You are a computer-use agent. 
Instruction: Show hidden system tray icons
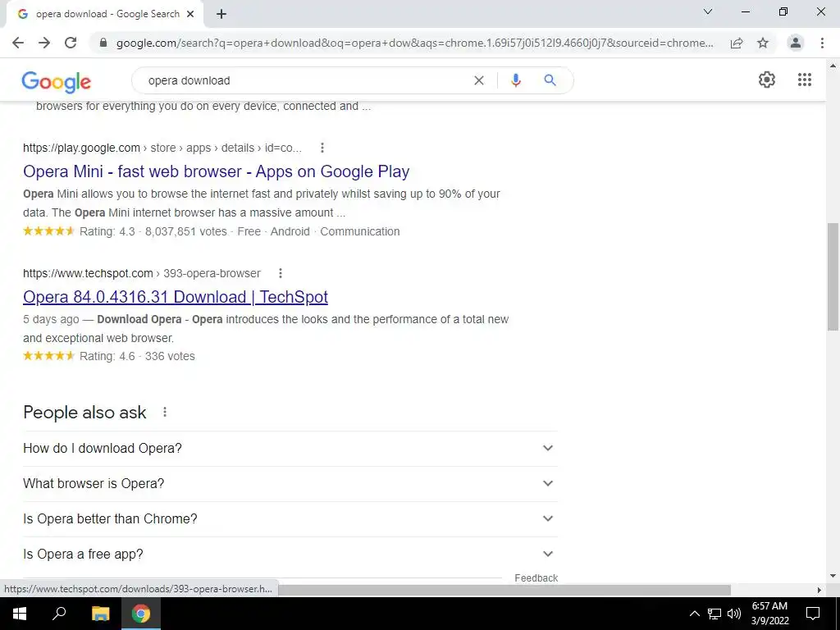point(694,614)
